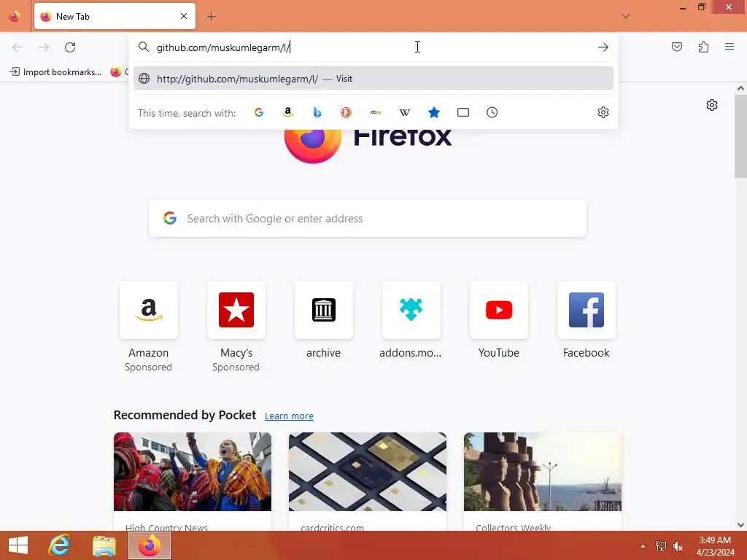Screen dimensions: 747x560
Task: Open the Firefox application menu
Action: [729, 47]
